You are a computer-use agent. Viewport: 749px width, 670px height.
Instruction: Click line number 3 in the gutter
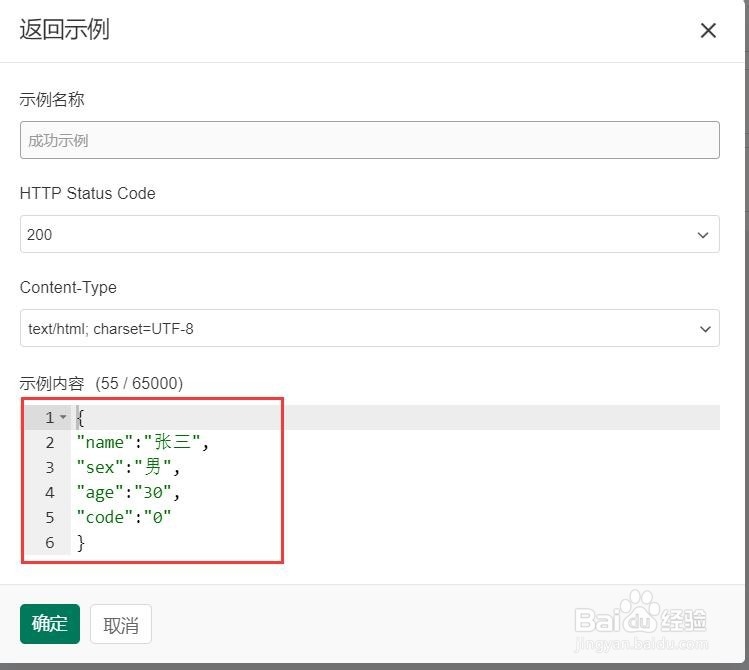(50, 468)
